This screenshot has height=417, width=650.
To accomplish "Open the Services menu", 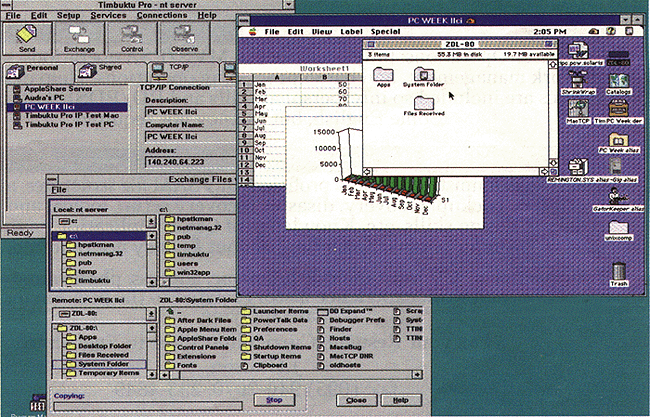I will click(108, 15).
